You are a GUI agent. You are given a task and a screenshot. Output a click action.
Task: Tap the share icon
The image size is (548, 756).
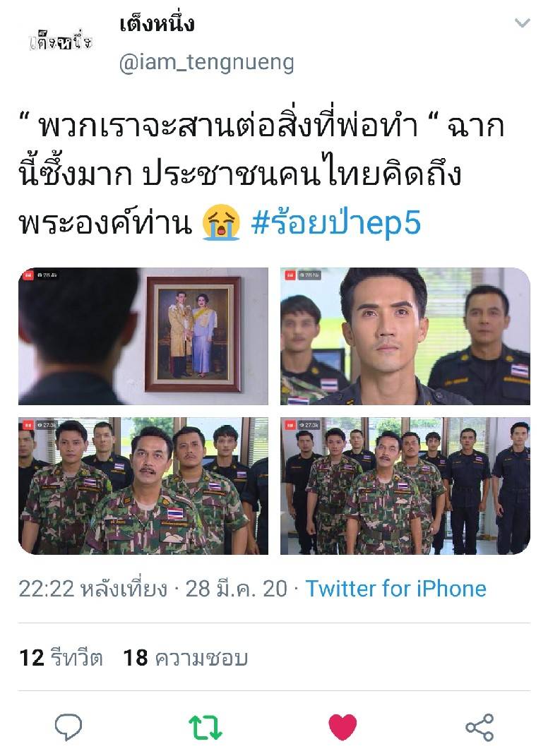[x=480, y=727]
